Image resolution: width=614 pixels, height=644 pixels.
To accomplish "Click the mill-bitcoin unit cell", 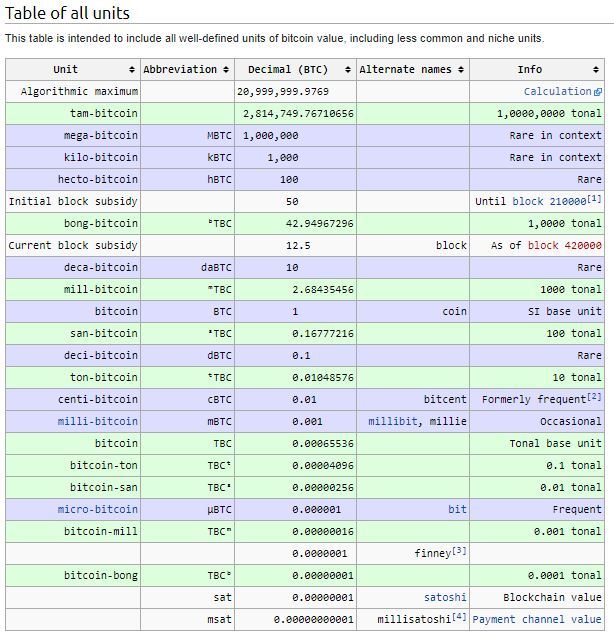I will click(x=73, y=290).
